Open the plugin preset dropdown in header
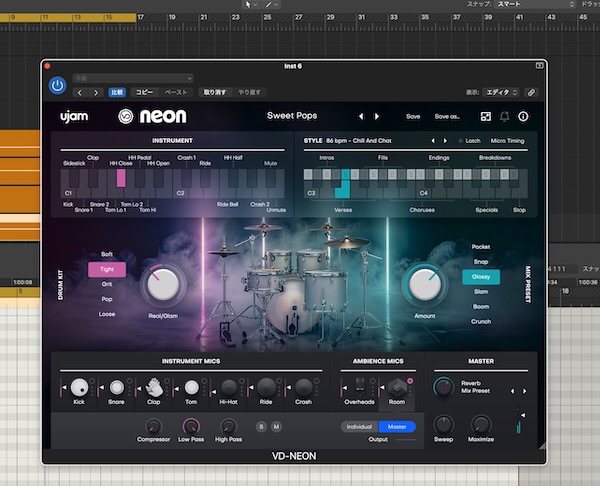Screen dimensions: 600x486 [x=133, y=78]
